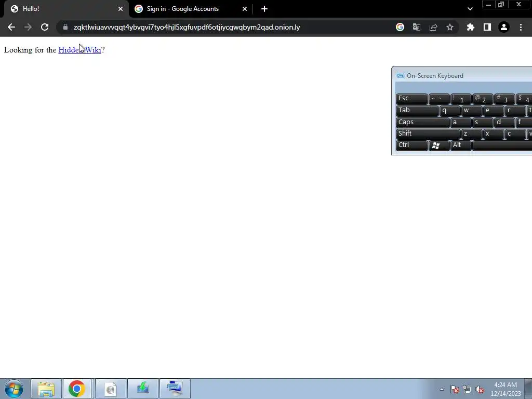Click the On-Screen Keyboard taskbar icon
The height and width of the screenshot is (399, 532).
point(175,389)
